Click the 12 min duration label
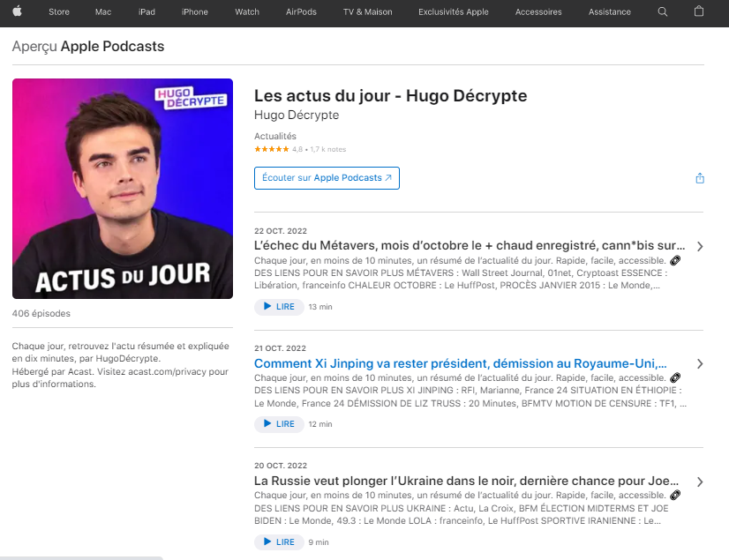 tap(320, 424)
